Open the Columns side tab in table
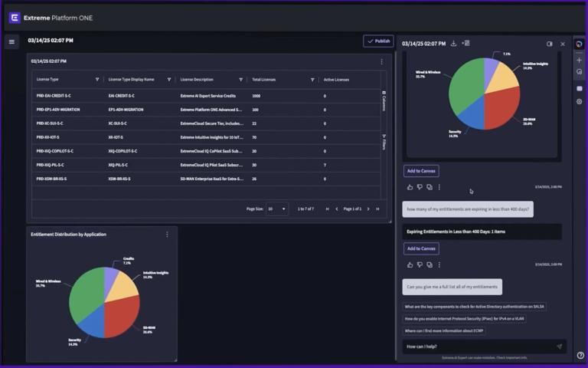 384,100
